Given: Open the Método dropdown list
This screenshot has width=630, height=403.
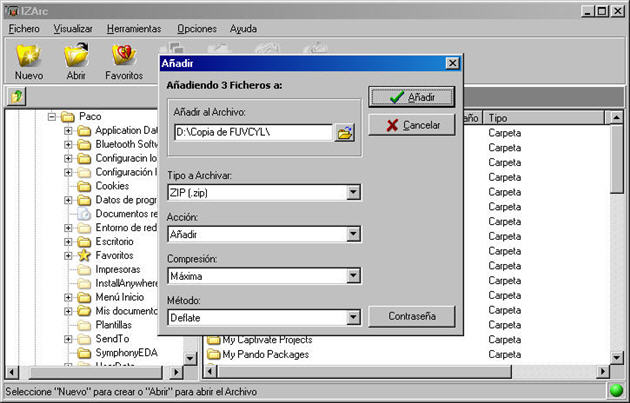Looking at the screenshot, I should coord(352,318).
